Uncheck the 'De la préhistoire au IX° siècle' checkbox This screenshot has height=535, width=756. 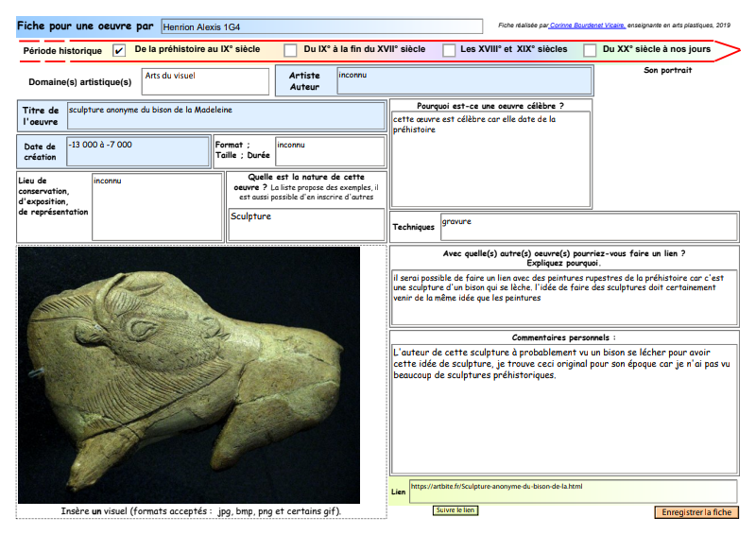pyautogui.click(x=119, y=51)
